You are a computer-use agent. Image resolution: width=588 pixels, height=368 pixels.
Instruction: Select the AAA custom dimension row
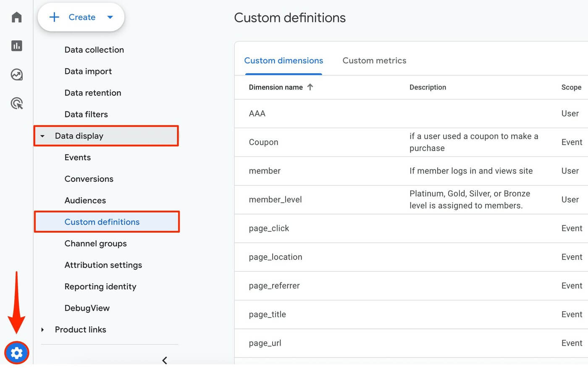coord(257,113)
